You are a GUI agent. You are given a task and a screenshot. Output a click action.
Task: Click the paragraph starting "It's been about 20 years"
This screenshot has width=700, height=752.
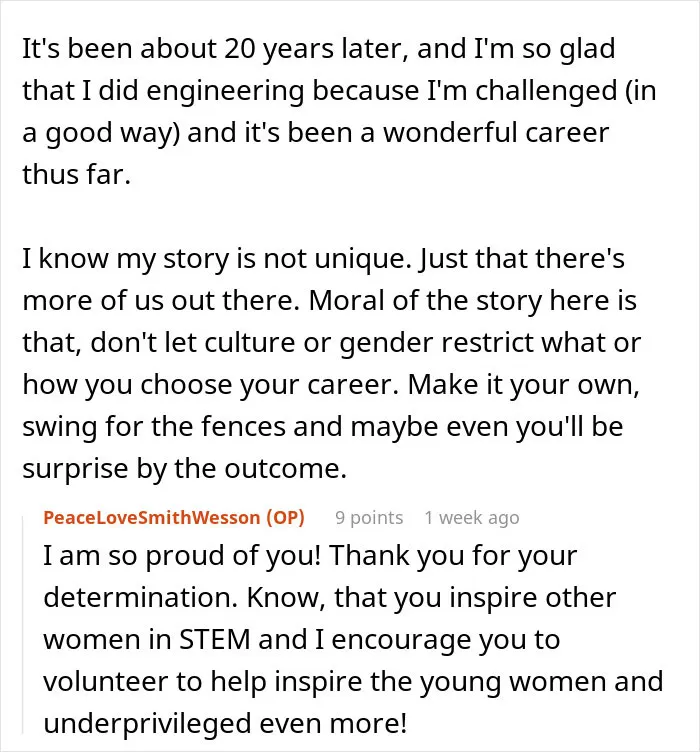(x=339, y=111)
